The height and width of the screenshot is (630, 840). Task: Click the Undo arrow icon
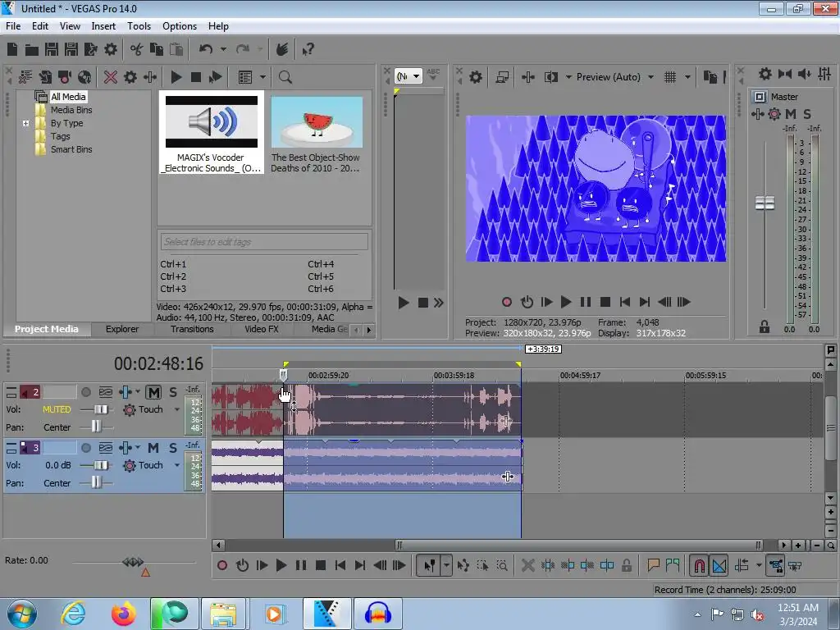[206, 49]
